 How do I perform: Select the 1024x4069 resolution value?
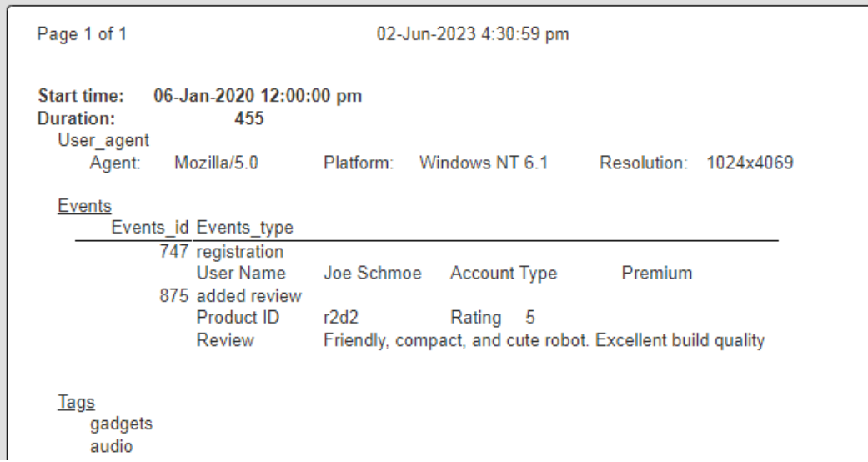tap(749, 162)
